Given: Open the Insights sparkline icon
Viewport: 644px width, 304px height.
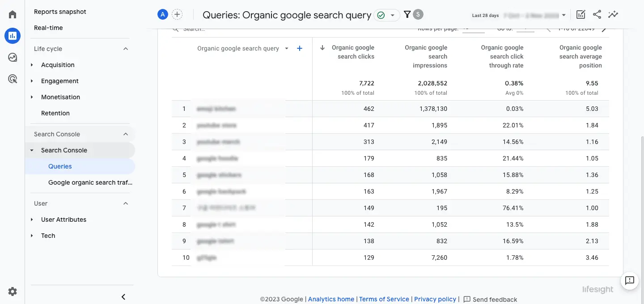Looking at the screenshot, I should (x=613, y=14).
